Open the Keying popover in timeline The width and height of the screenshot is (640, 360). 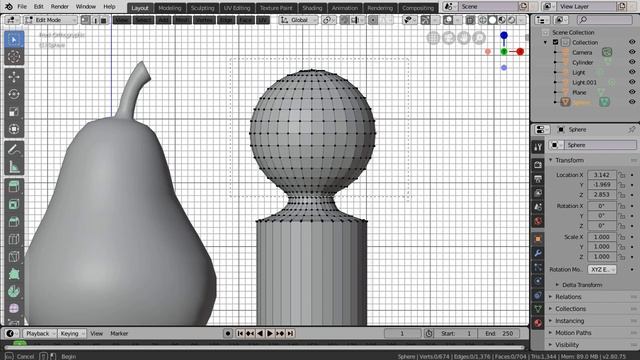(x=72, y=333)
